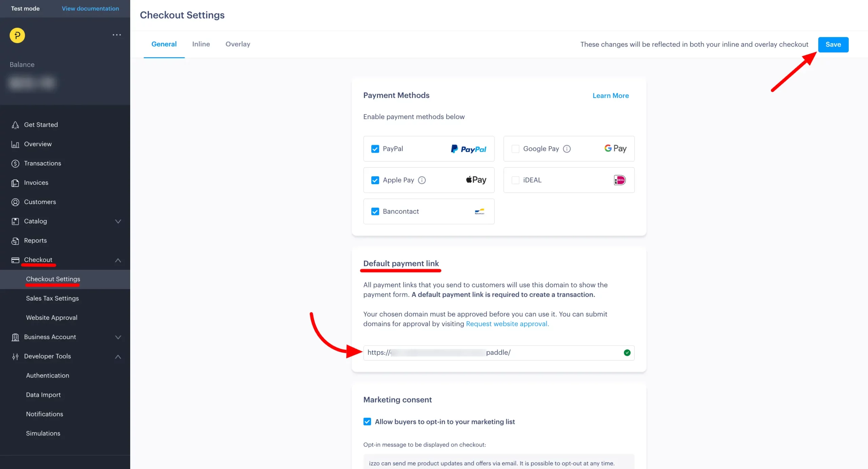The width and height of the screenshot is (868, 469).
Task: Expand the Catalog menu chevron
Action: tap(118, 221)
